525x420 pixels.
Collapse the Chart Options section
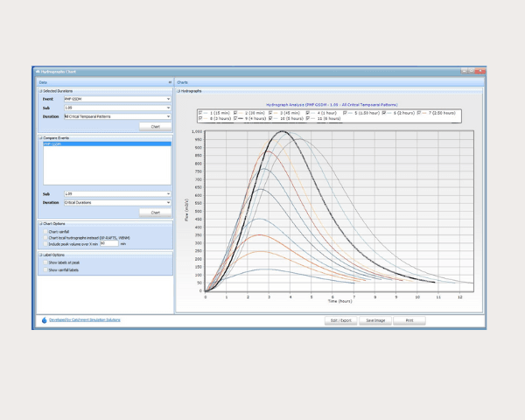click(41, 224)
